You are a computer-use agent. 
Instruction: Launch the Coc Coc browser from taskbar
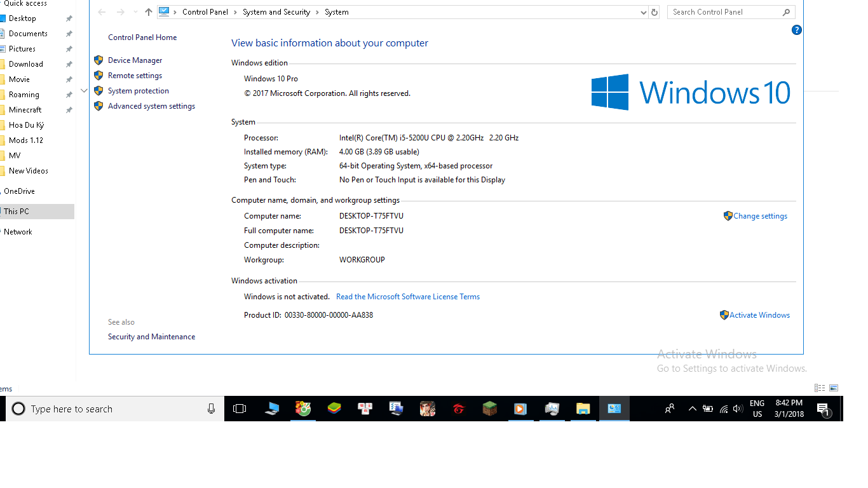click(x=303, y=409)
